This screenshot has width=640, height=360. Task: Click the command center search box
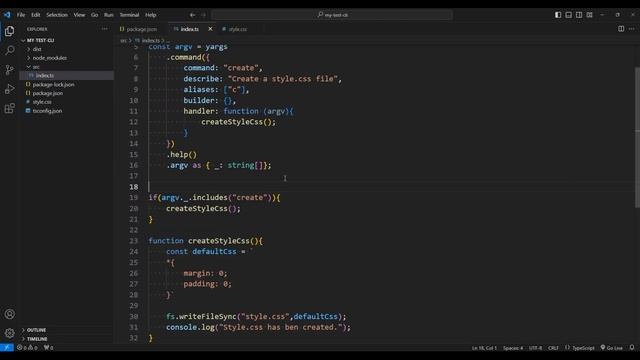pos(332,15)
